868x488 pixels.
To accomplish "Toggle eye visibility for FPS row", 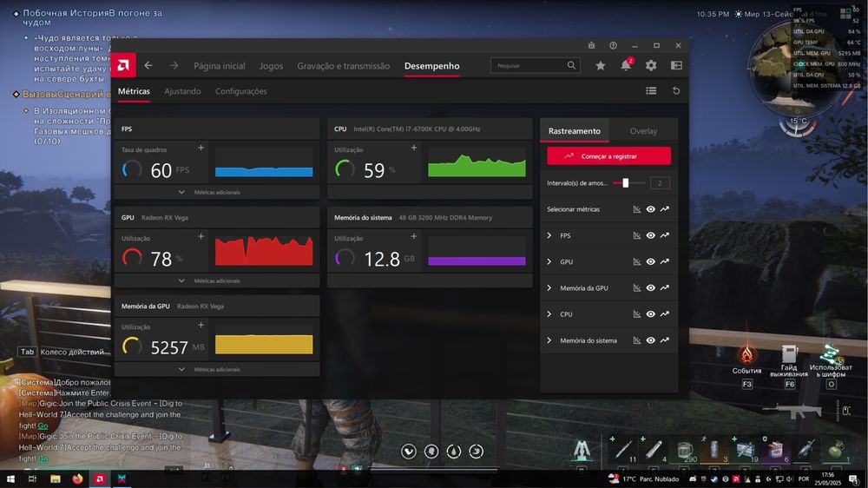I will [x=650, y=235].
